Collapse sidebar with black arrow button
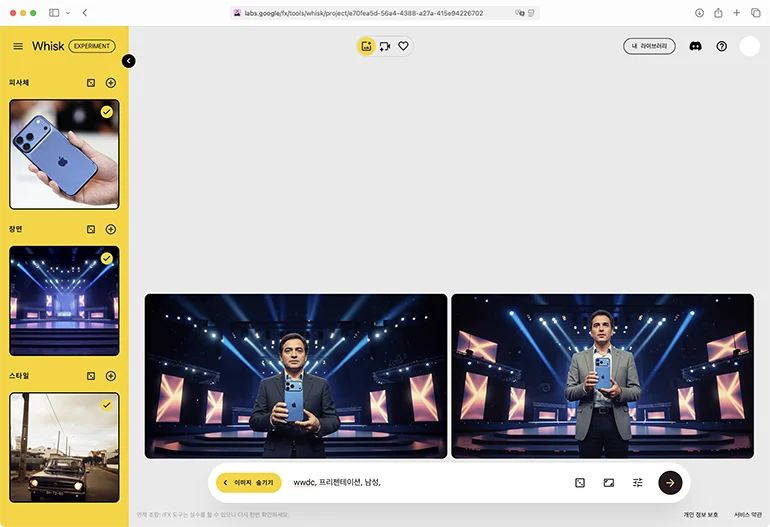 129,61
